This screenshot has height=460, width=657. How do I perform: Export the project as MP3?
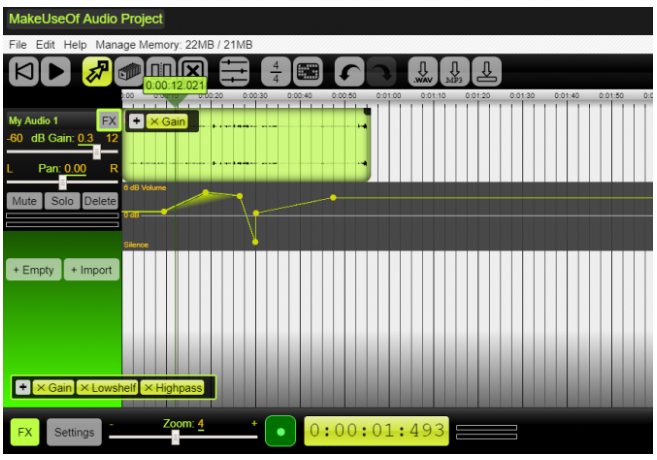(455, 72)
